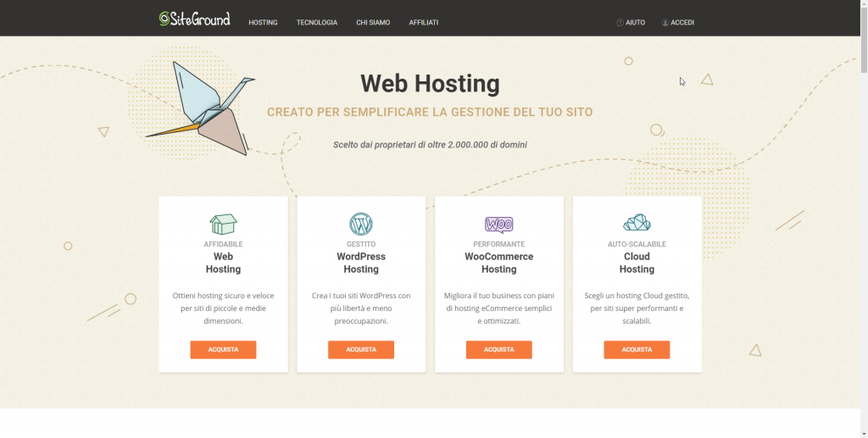Click Accedi to log in
Image resolution: width=868 pixels, height=438 pixels.
point(682,23)
